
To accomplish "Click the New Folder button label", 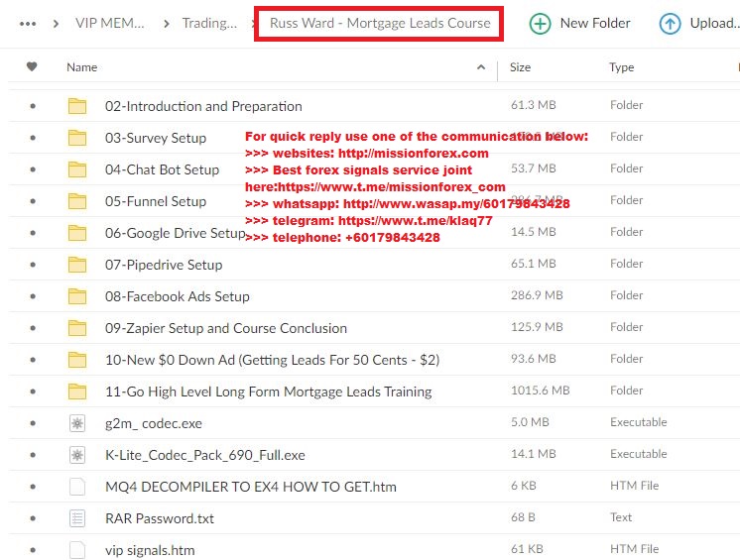I will [x=595, y=23].
